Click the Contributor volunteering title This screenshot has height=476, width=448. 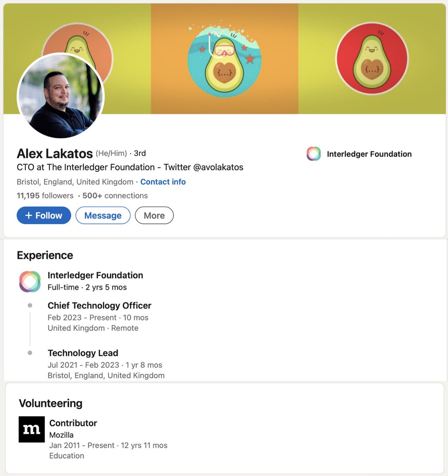pyautogui.click(x=73, y=423)
